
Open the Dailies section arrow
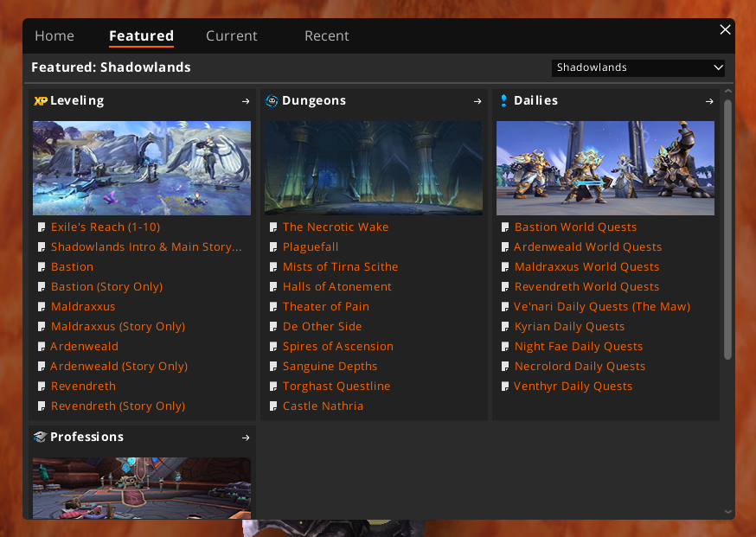(709, 101)
